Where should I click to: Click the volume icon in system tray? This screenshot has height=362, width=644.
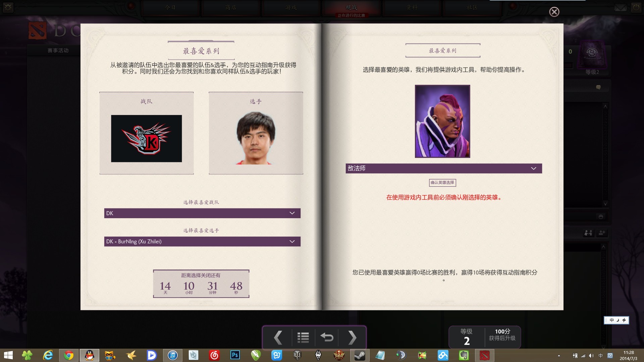[x=591, y=356]
